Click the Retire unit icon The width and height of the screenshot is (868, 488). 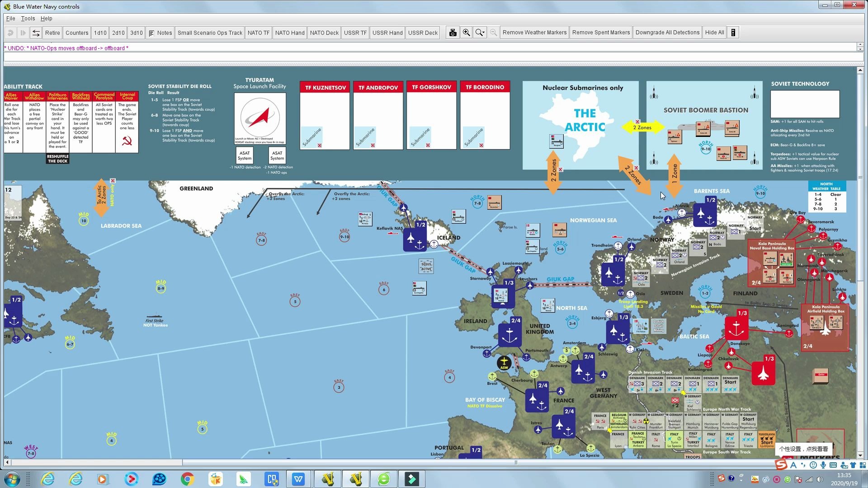[53, 32]
